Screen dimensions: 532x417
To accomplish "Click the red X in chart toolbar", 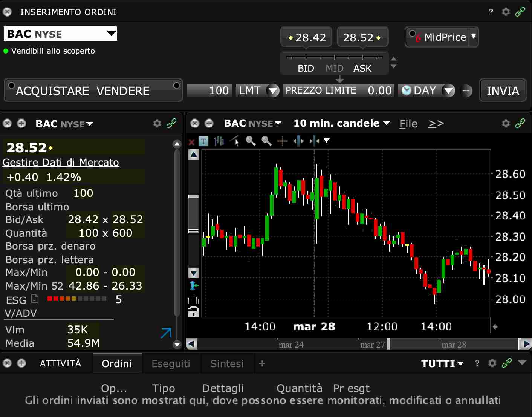I will coord(191,142).
